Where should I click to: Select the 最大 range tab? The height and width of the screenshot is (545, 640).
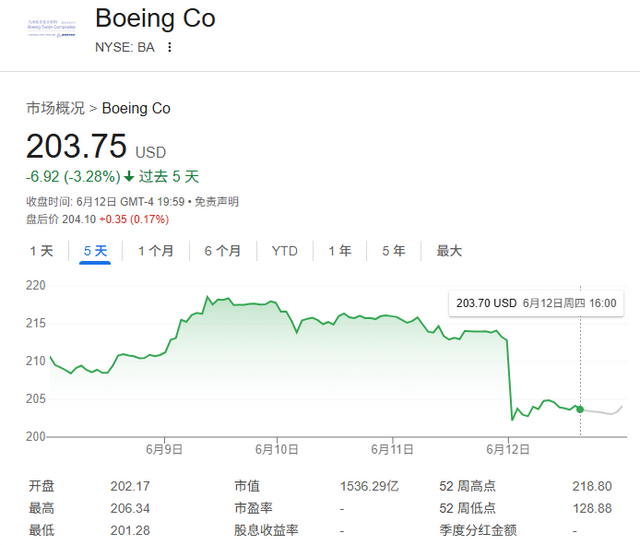point(449,251)
